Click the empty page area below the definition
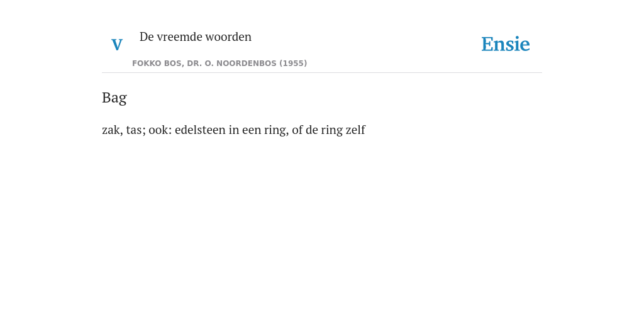This screenshot has width=644, height=322. 322,230
